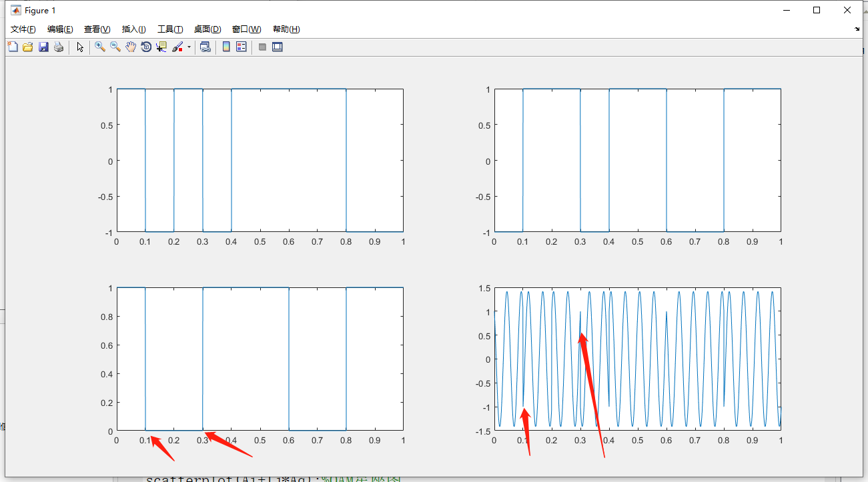This screenshot has height=482, width=868.
Task: Print the figure with the printer icon
Action: pyautogui.click(x=59, y=47)
